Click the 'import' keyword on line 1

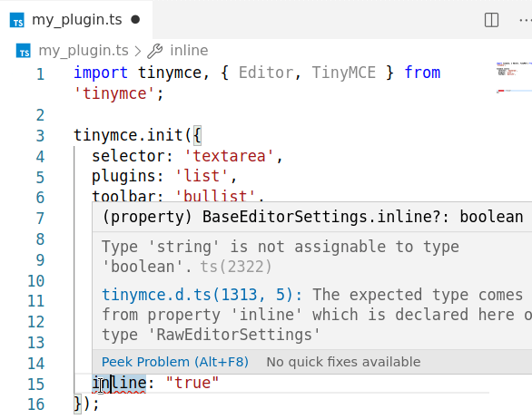tap(101, 73)
